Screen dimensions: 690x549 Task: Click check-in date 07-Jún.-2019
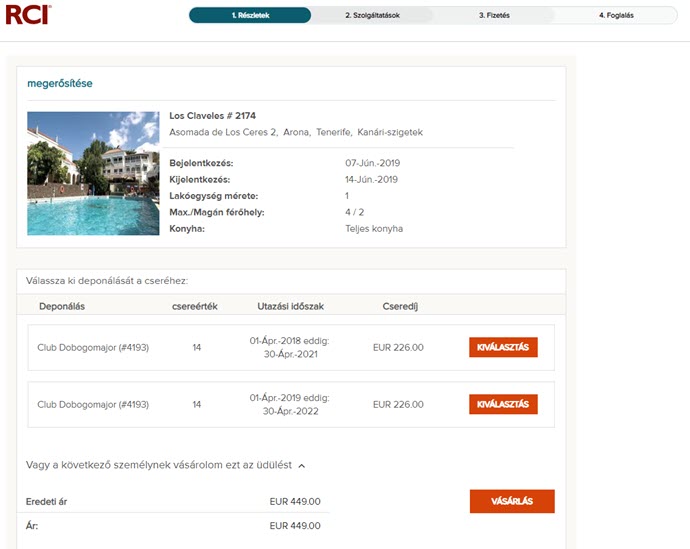[x=372, y=163]
